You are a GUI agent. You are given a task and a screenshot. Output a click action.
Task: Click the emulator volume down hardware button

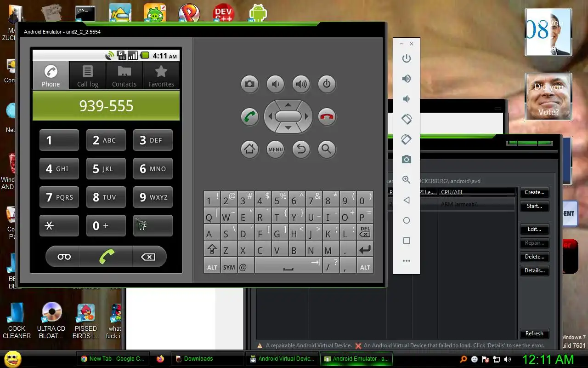point(276,84)
